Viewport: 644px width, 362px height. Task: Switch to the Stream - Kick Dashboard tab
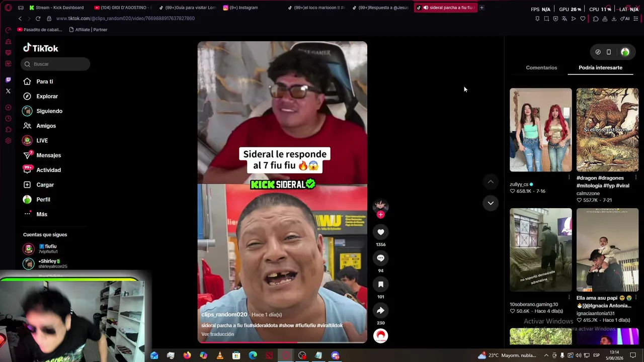click(x=57, y=8)
